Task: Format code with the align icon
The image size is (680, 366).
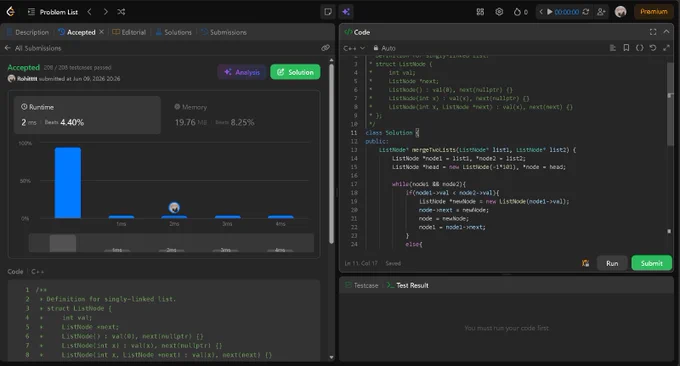Action: (612, 48)
